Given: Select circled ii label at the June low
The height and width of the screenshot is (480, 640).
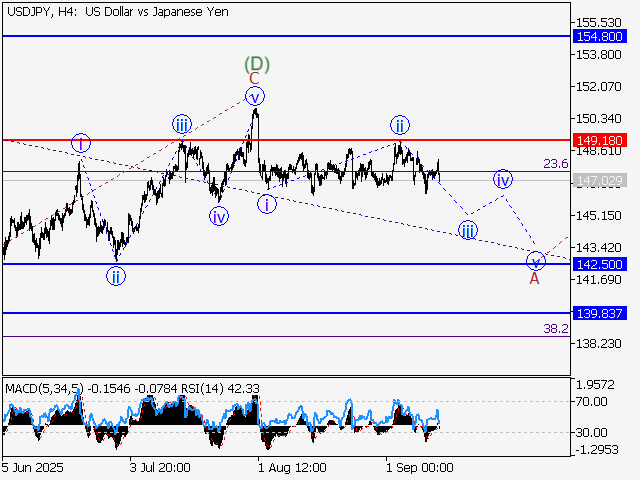Looking at the screenshot, I should click(117, 277).
